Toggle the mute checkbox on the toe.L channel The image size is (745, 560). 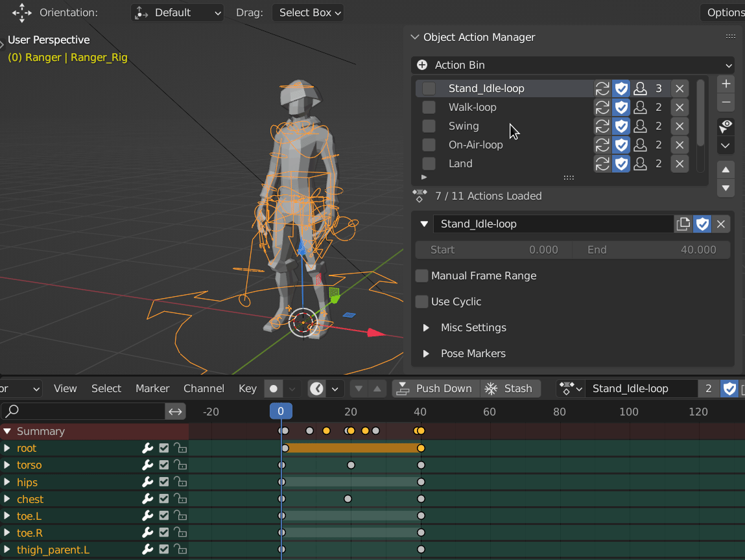(164, 516)
